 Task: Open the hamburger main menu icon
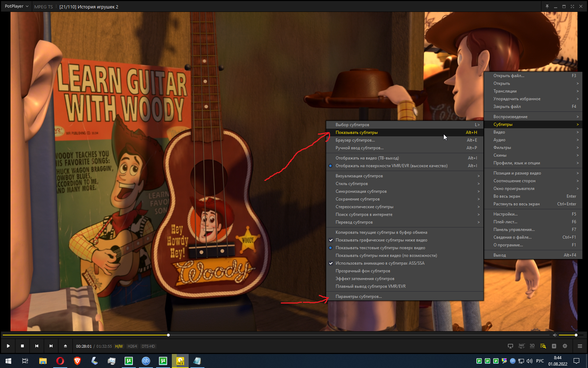pos(580,346)
